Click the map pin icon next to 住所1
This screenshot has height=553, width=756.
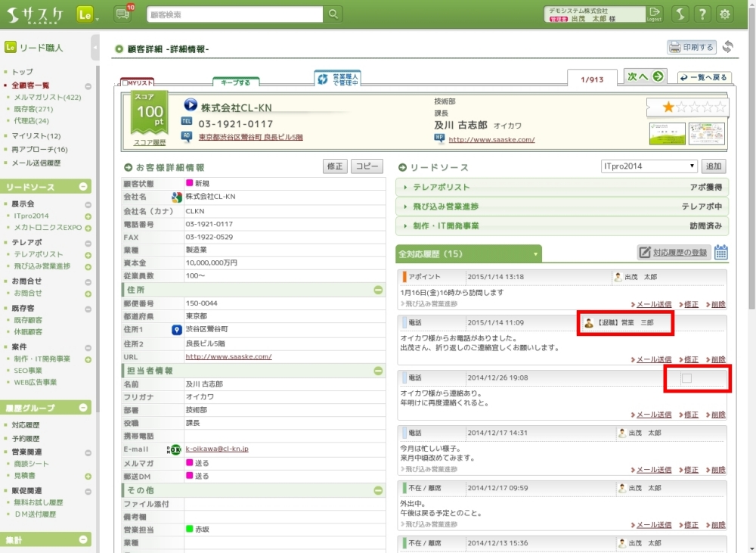(176, 330)
